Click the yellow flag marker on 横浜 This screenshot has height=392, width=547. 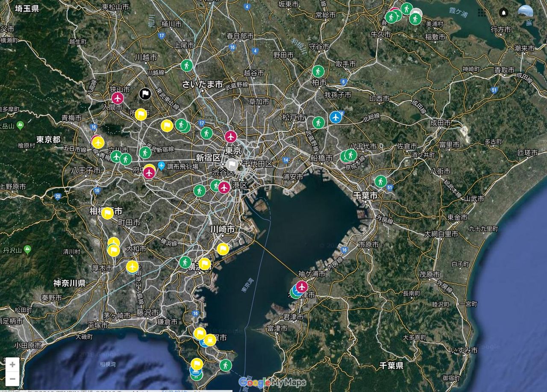(x=205, y=264)
